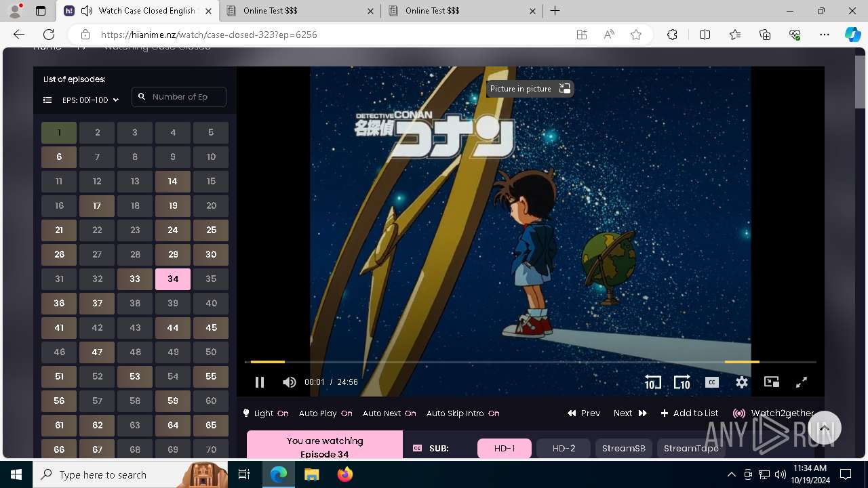Viewport: 868px width, 488px height.
Task: Expand the EPS: 001-100 range dropdown
Action: [90, 100]
